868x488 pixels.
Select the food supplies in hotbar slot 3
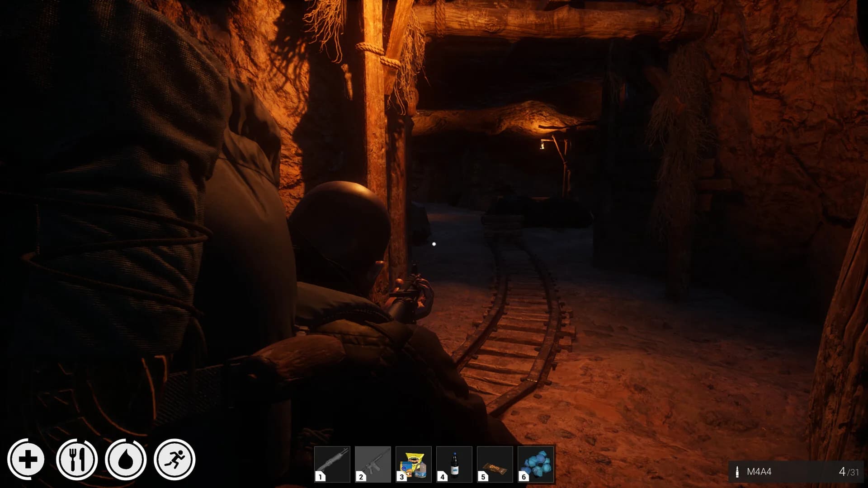coord(414,464)
